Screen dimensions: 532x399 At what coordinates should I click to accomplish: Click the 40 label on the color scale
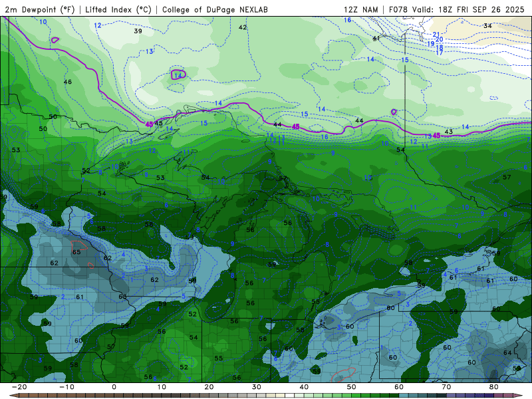[304, 387]
